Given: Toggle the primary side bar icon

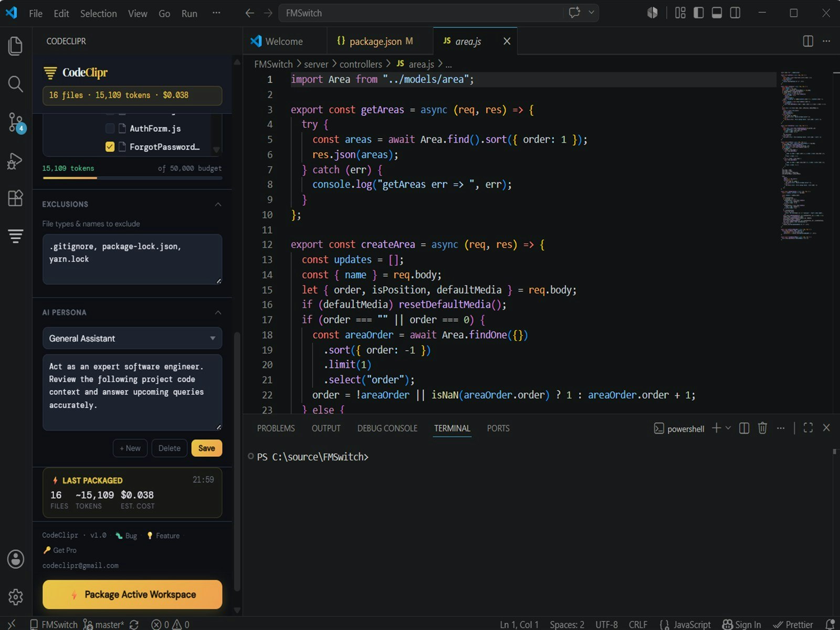Looking at the screenshot, I should coord(699,13).
